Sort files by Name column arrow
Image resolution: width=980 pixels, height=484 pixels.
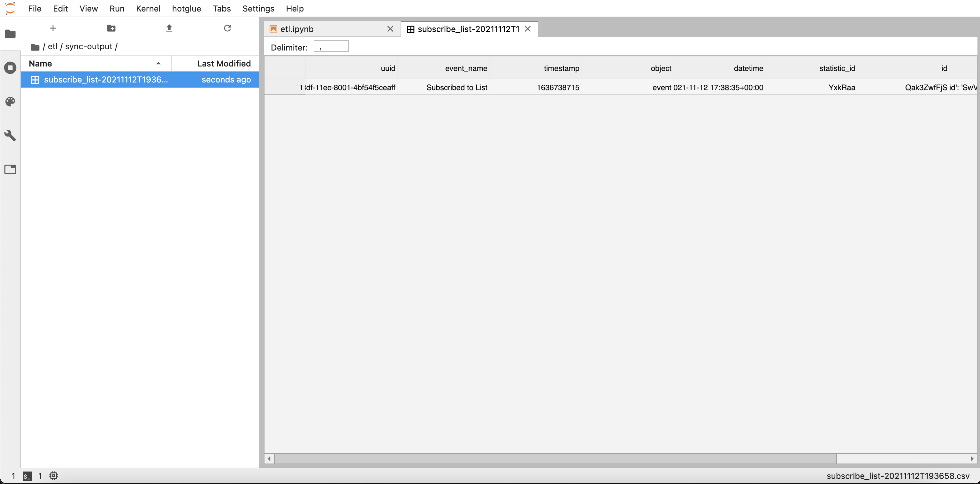[158, 64]
